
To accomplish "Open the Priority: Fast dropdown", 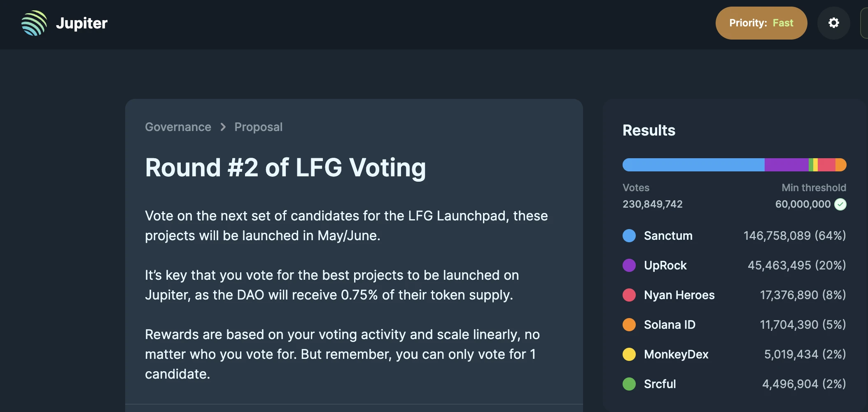I will pos(761,23).
